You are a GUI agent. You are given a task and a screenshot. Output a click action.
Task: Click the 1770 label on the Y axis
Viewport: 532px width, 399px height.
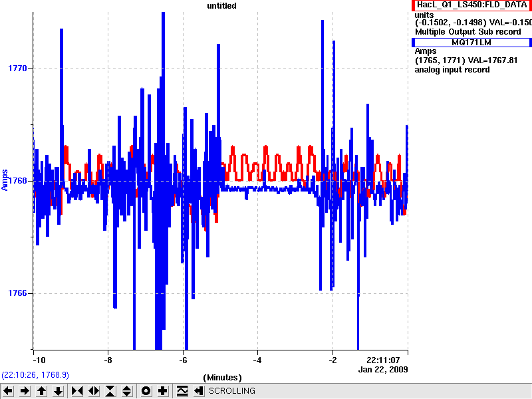(x=17, y=68)
